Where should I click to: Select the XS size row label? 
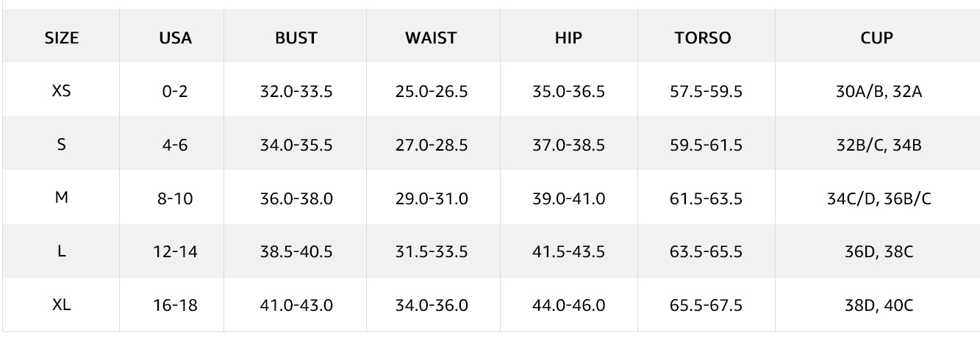click(62, 92)
